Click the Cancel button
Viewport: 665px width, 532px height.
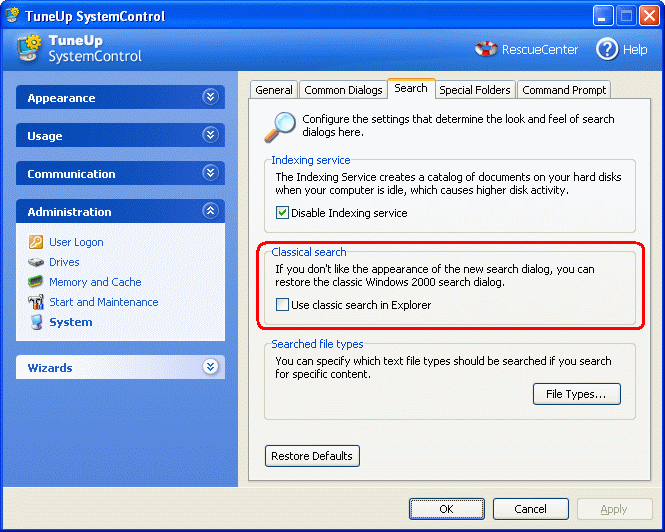[531, 509]
